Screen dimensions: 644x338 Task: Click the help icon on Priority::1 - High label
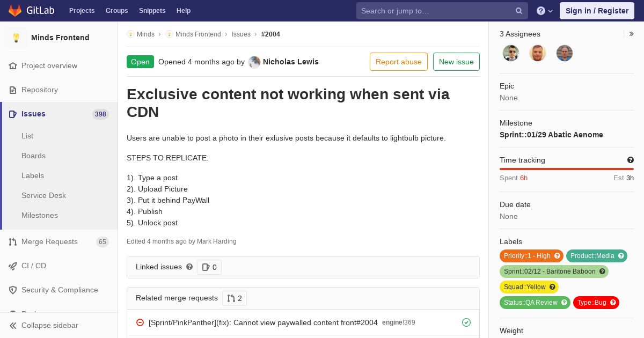[x=557, y=256]
